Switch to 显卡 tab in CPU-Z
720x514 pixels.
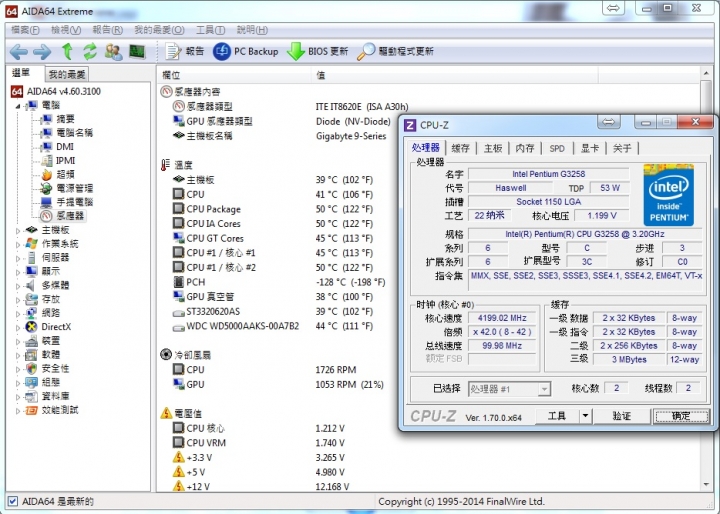590,148
